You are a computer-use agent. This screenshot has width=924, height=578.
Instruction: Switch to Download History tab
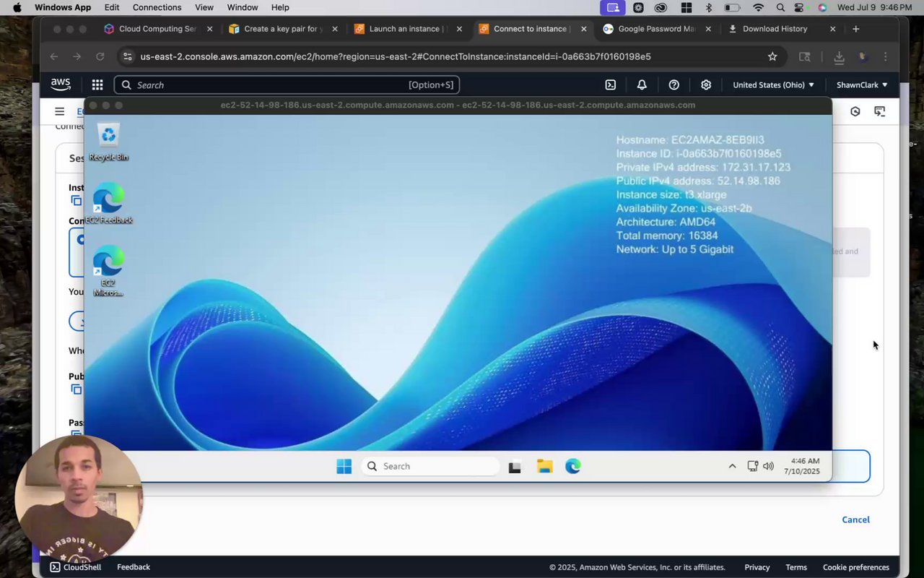[775, 29]
